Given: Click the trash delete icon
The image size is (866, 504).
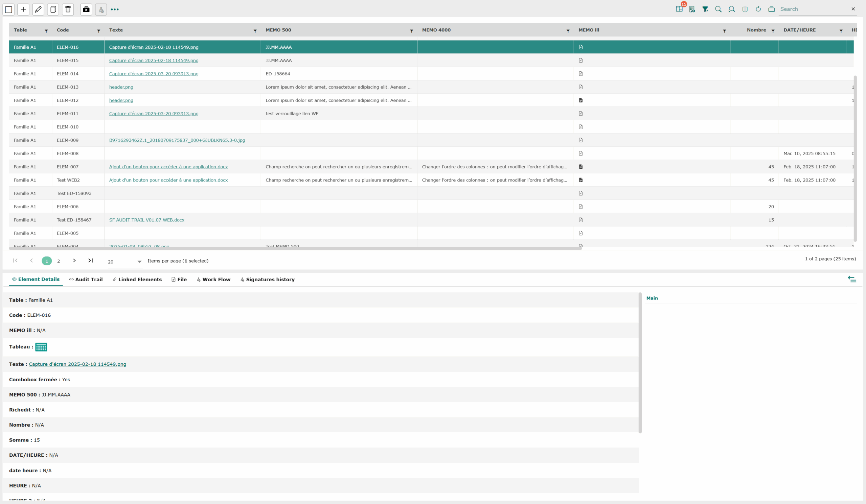Looking at the screenshot, I should coord(68,9).
